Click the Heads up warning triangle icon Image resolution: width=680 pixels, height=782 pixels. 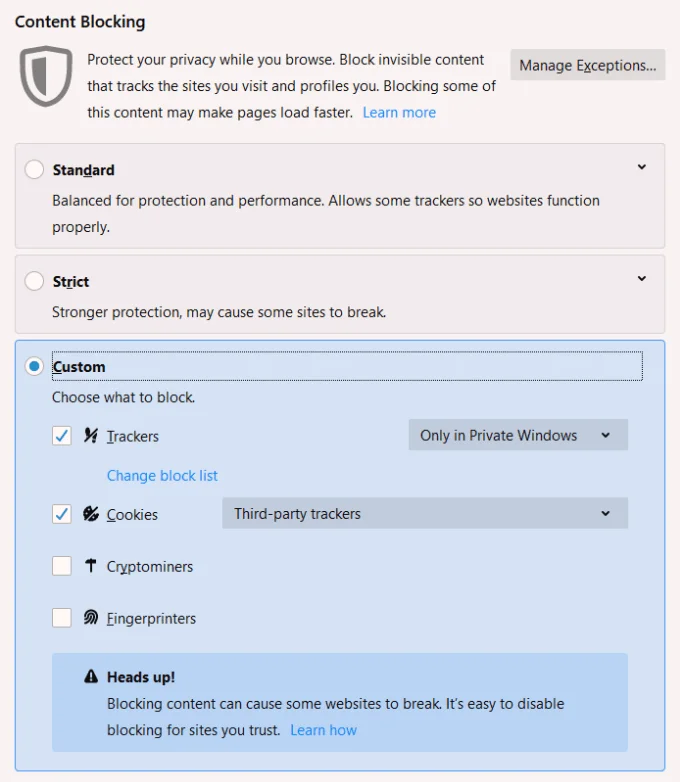coord(92,677)
